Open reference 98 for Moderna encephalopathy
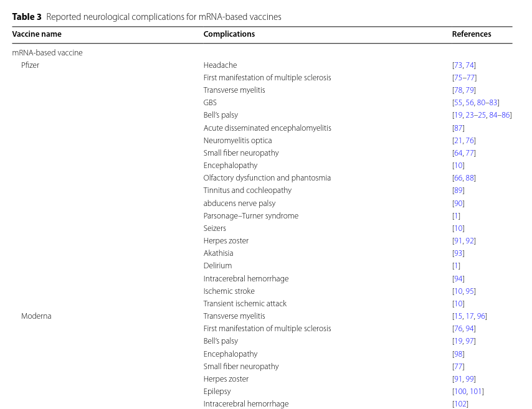The width and height of the screenshot is (532, 409). coord(458,354)
